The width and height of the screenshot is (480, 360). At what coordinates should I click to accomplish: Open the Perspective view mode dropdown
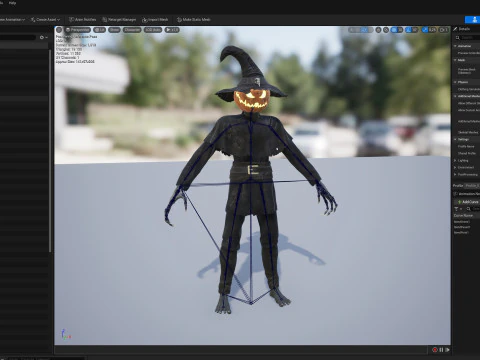[78, 30]
